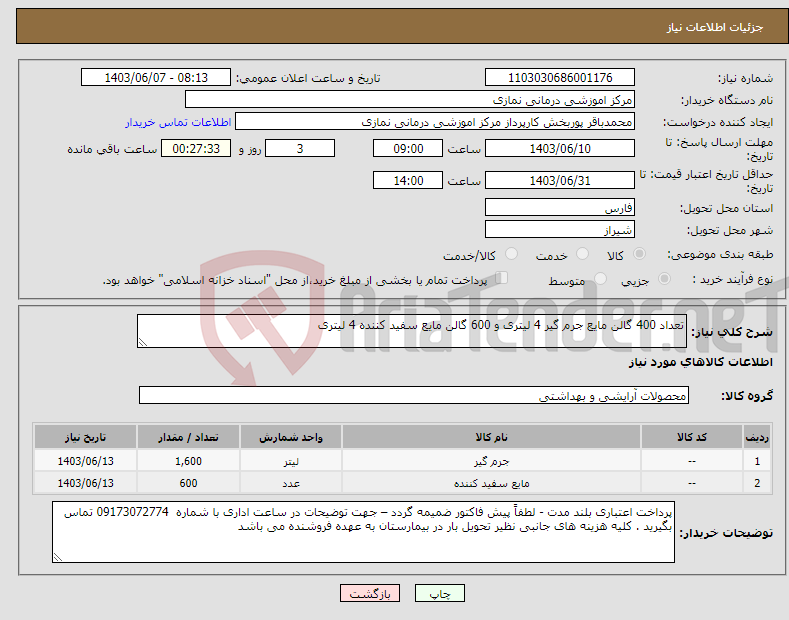Select the متوسط purchase type radio
Image resolution: width=789 pixels, height=620 pixels.
point(600,278)
